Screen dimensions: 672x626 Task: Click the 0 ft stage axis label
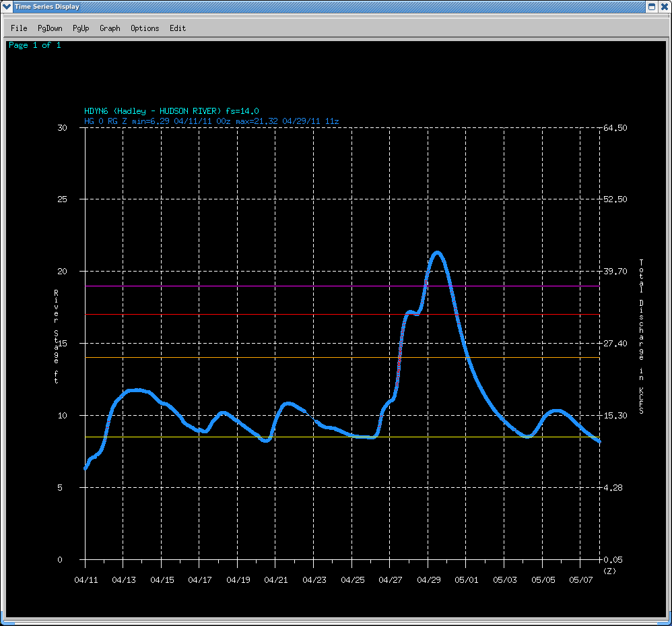(x=60, y=559)
